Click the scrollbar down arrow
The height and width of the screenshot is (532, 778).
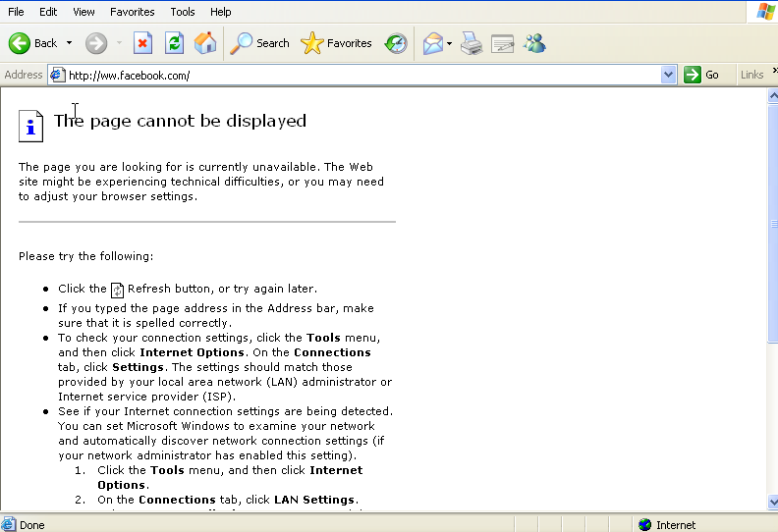click(x=772, y=502)
